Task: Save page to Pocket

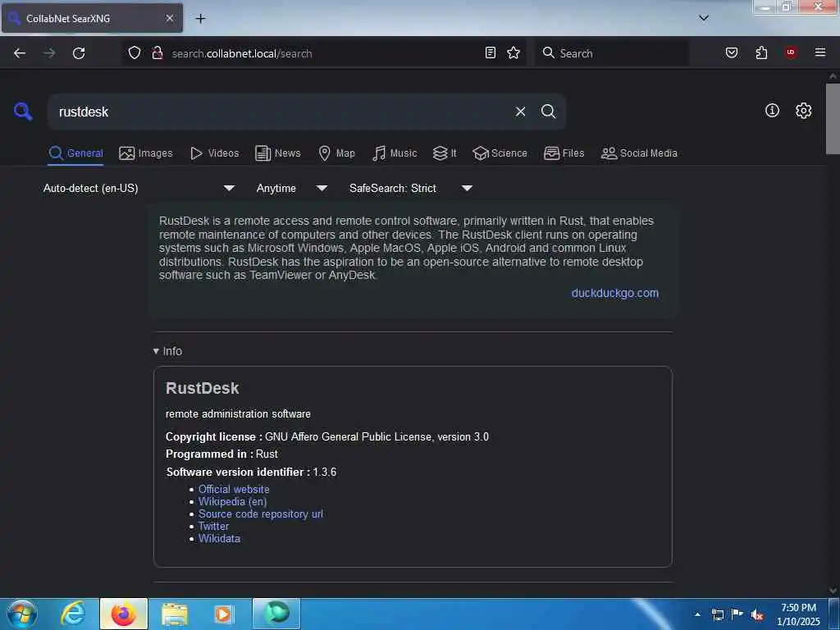Action: click(732, 52)
